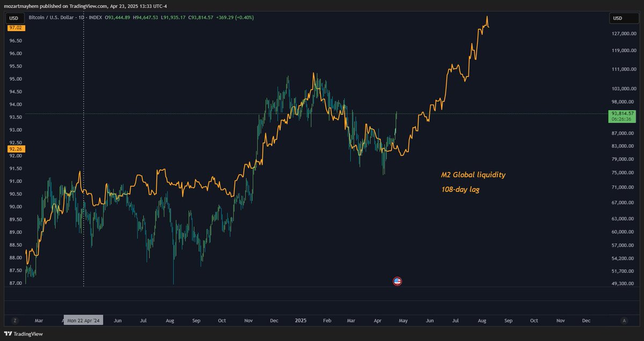Click the orange M2 line peak near August

487,17
